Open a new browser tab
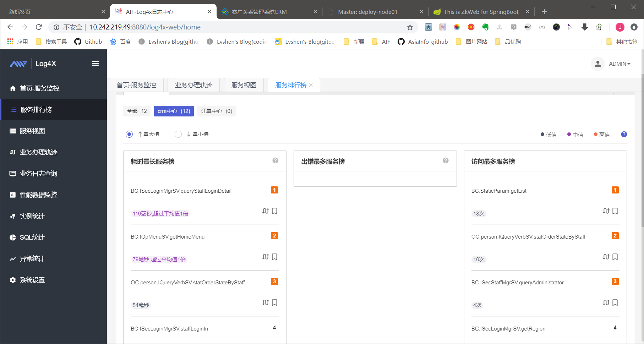This screenshot has height=344, width=644. point(544,12)
